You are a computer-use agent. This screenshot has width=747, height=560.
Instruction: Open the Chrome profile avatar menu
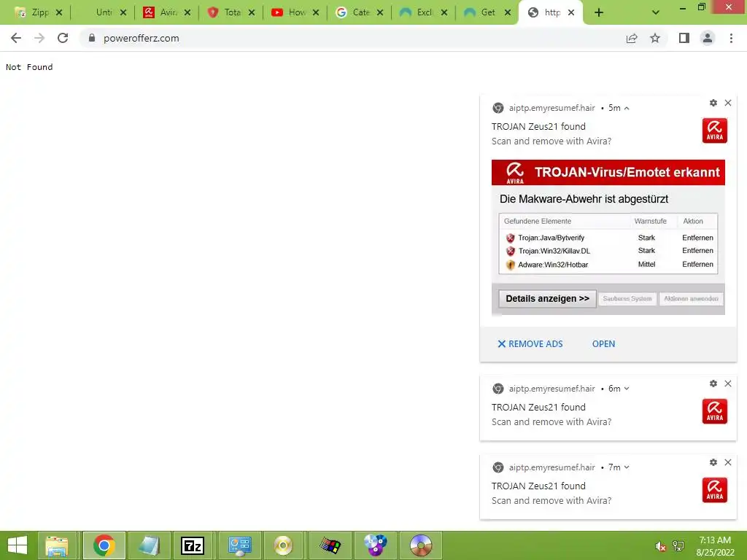[x=708, y=38]
